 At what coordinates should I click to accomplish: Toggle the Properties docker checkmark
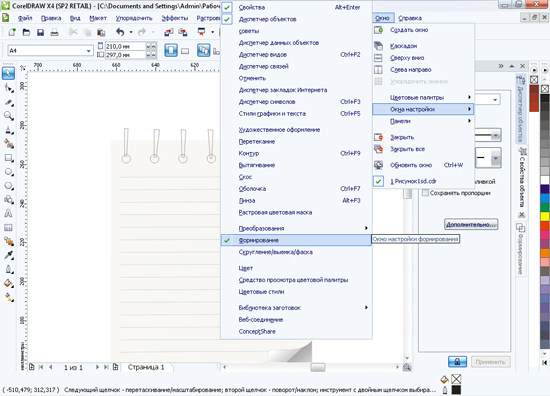point(227,7)
